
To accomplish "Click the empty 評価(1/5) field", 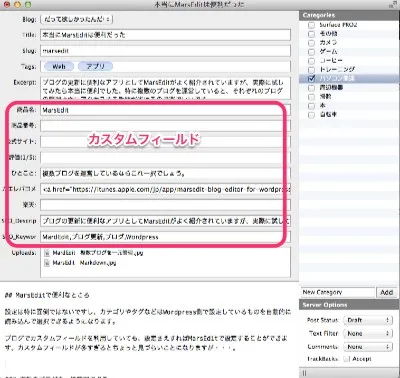I will tap(165, 157).
